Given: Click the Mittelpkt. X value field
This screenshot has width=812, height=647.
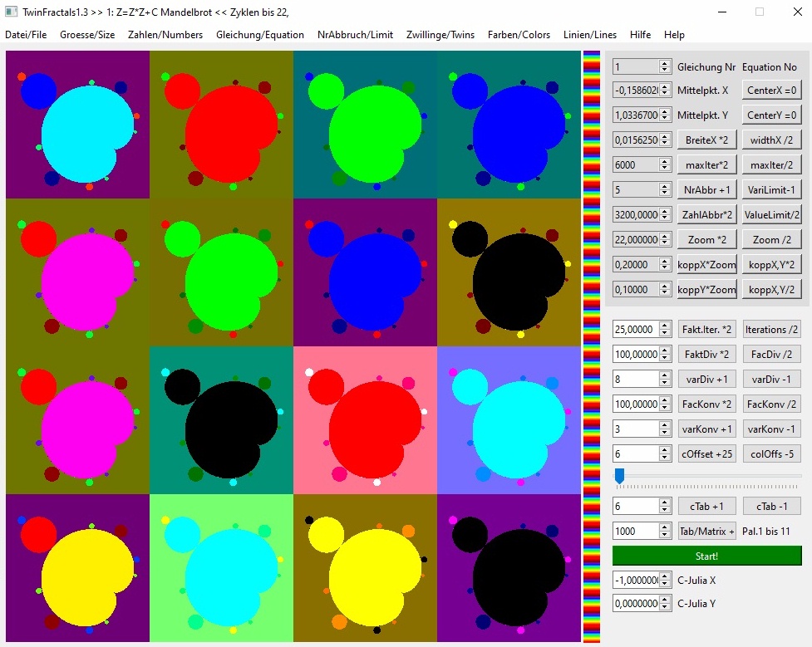Looking at the screenshot, I should tap(642, 90).
